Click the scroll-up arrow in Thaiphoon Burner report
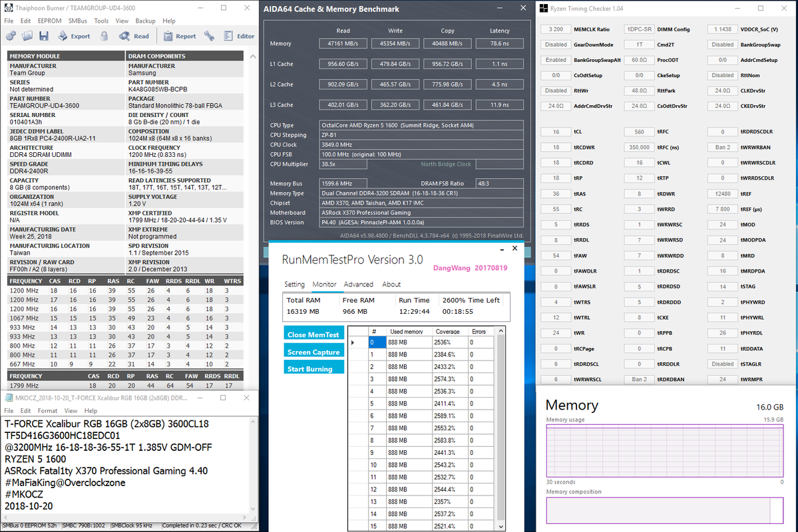 [252, 57]
